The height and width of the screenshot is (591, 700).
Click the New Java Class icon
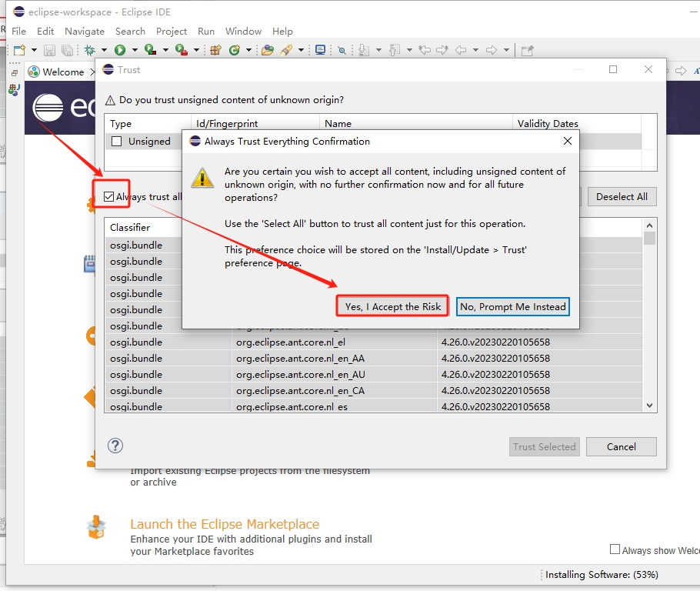(235, 50)
